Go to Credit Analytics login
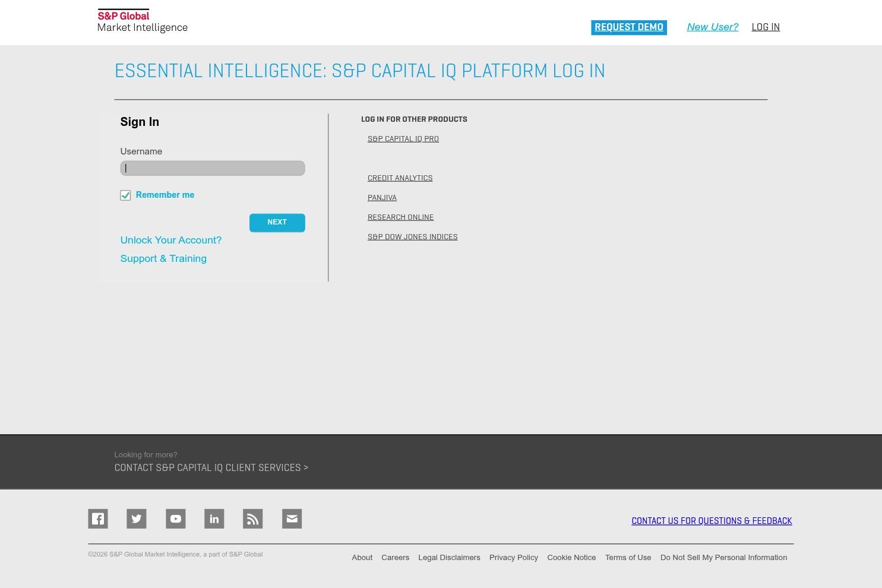 [400, 178]
